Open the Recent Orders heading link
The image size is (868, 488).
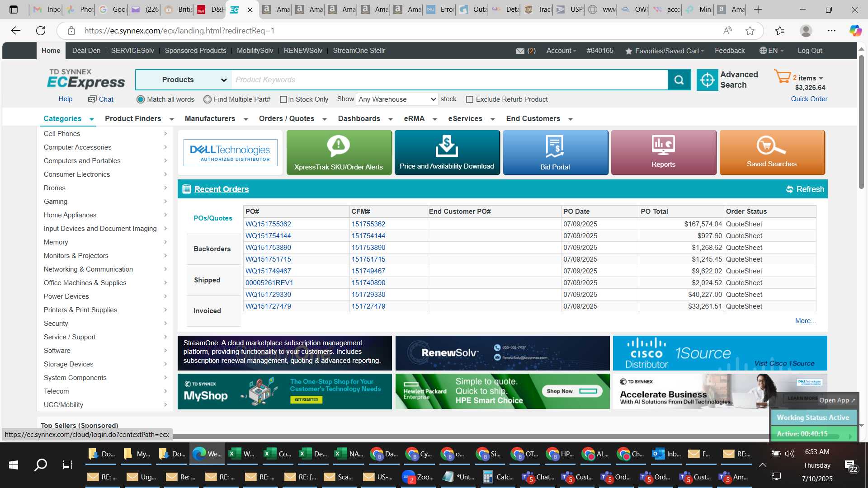222,189
